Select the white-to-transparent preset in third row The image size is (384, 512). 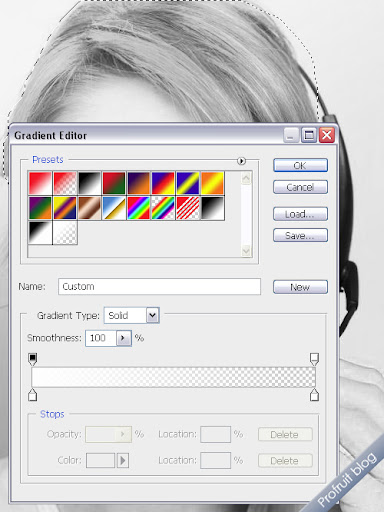coord(65,233)
